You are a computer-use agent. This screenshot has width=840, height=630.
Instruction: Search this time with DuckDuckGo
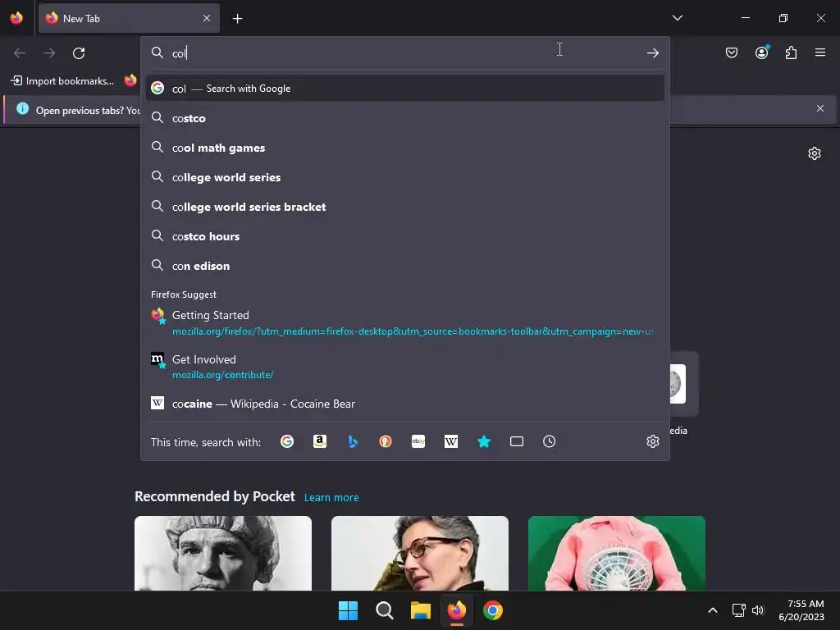point(386,441)
